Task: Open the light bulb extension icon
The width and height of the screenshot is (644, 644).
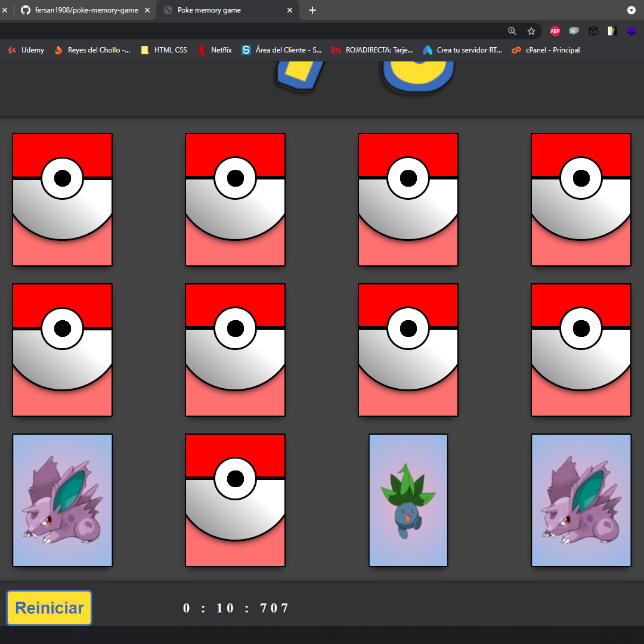Action: pos(612,31)
